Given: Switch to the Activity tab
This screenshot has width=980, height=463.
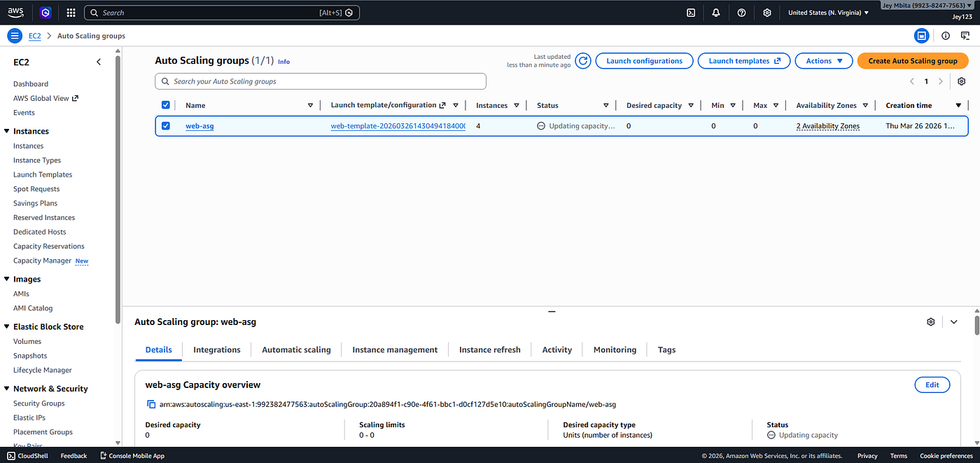Looking at the screenshot, I should click(557, 350).
